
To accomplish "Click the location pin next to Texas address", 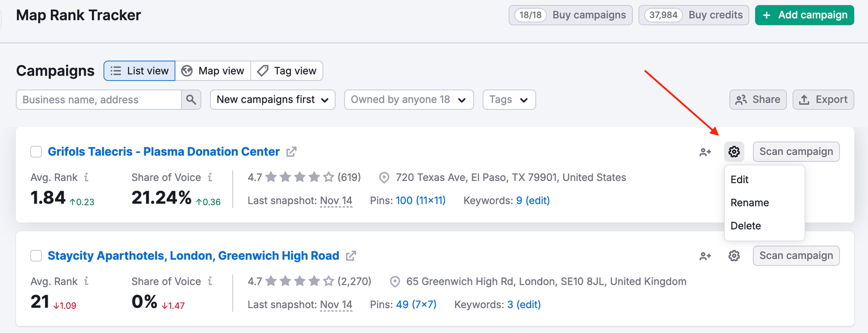I will 384,177.
